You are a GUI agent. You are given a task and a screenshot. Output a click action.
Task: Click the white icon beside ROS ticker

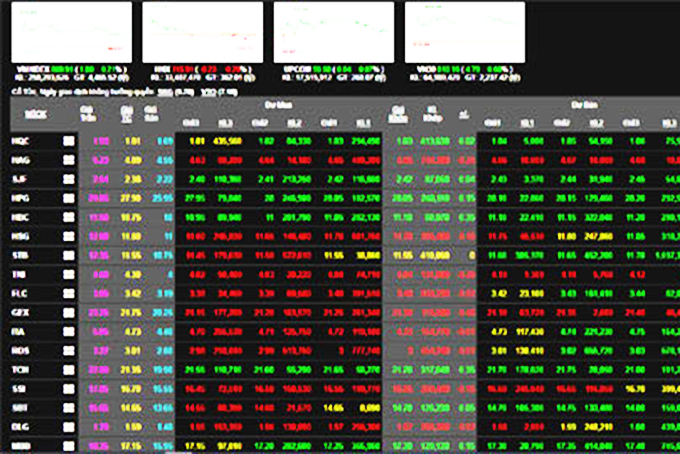(69, 351)
